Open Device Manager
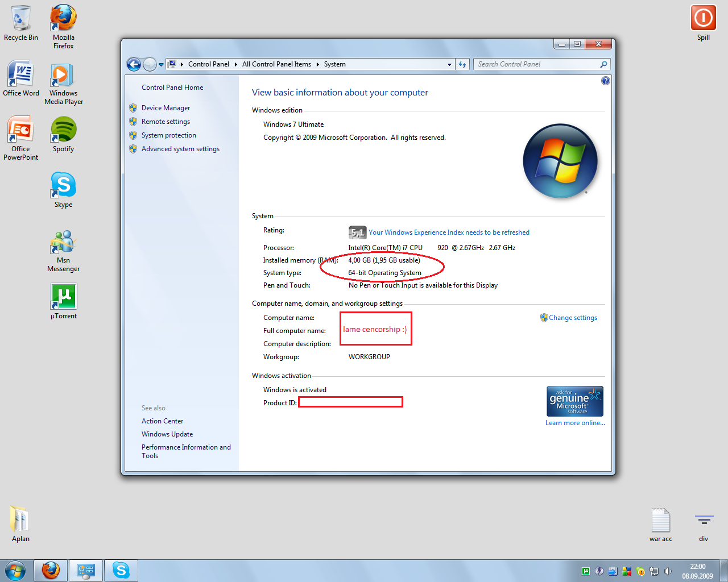The image size is (728, 582). pyautogui.click(x=166, y=108)
